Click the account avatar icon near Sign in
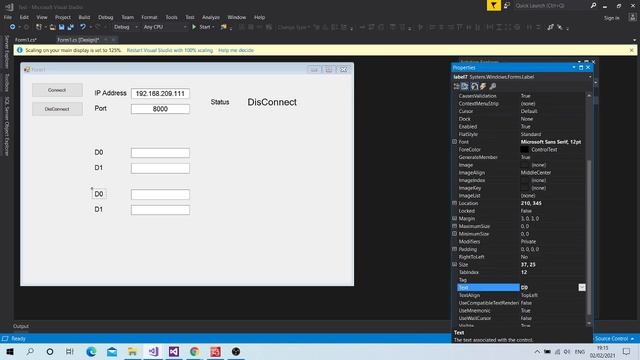Viewport: 640px width, 360px height. [633, 17]
